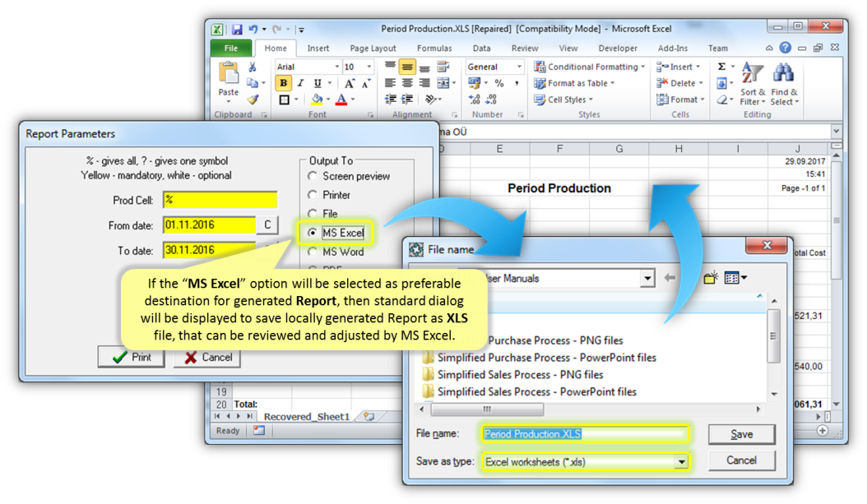
Task: Click the Increase Indent icon
Action: pos(407,99)
